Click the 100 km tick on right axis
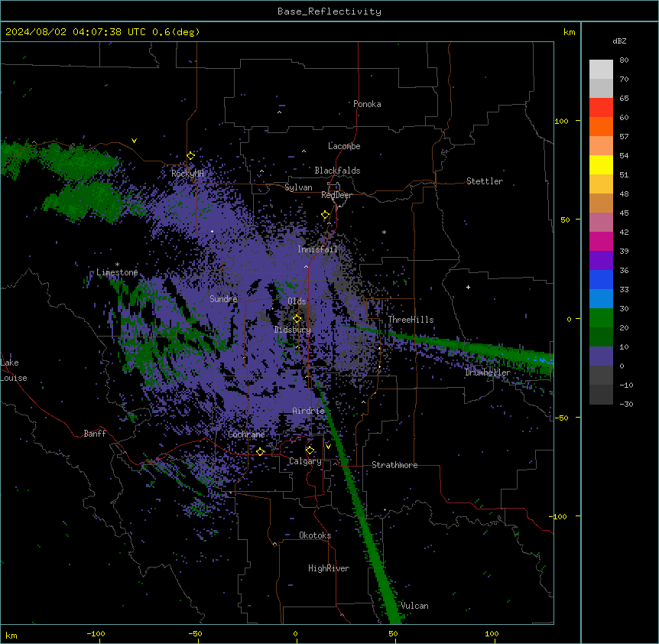 point(578,121)
